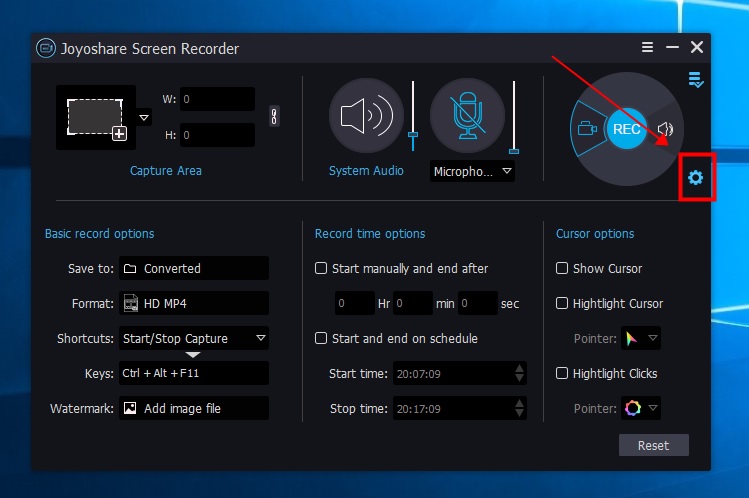This screenshot has width=749, height=498.
Task: Minimize the Joyoshare window
Action: click(672, 47)
